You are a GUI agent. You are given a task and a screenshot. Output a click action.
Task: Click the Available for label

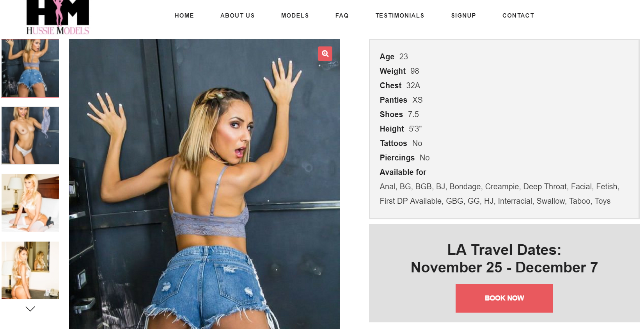tap(403, 172)
